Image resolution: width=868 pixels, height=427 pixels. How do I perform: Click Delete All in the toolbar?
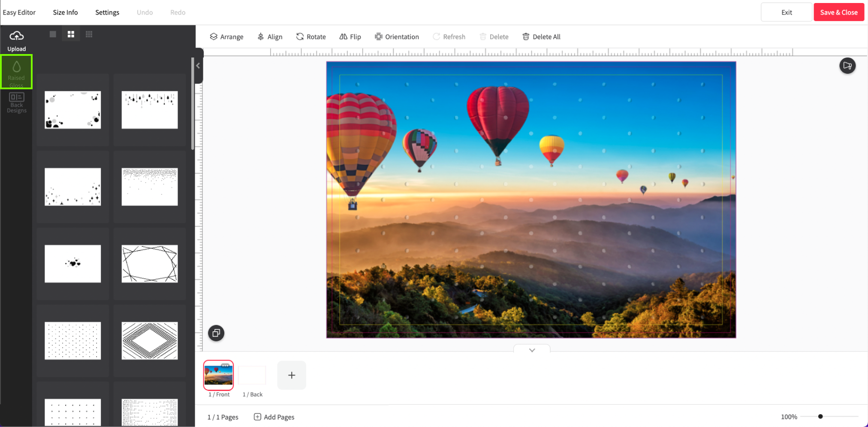point(541,37)
